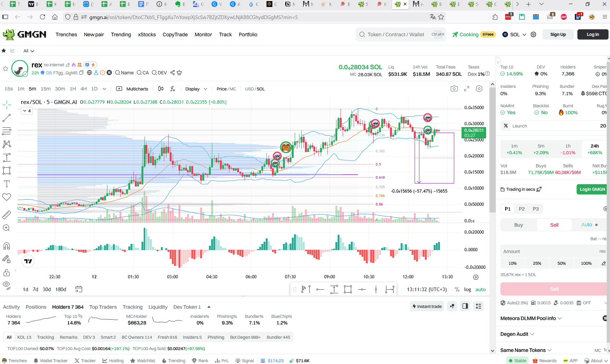The width and height of the screenshot is (610, 364).
Task: Copy the FTgg...GgMS contract address
Action: [81, 73]
